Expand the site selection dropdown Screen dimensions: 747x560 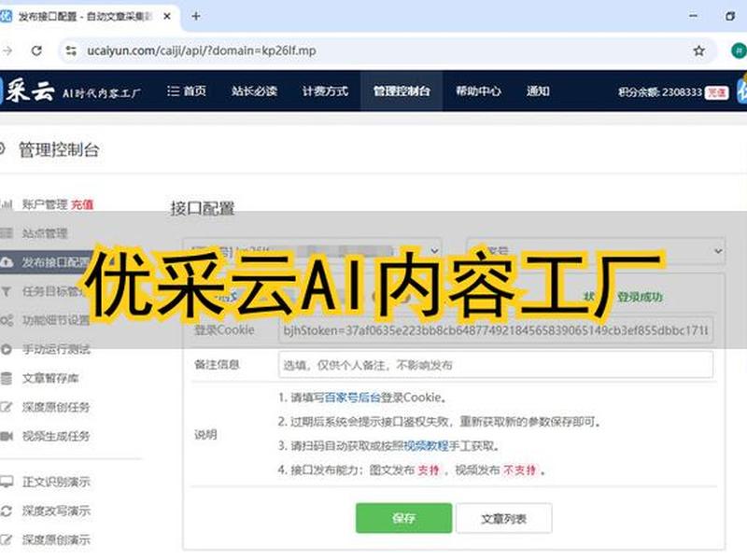[313, 250]
